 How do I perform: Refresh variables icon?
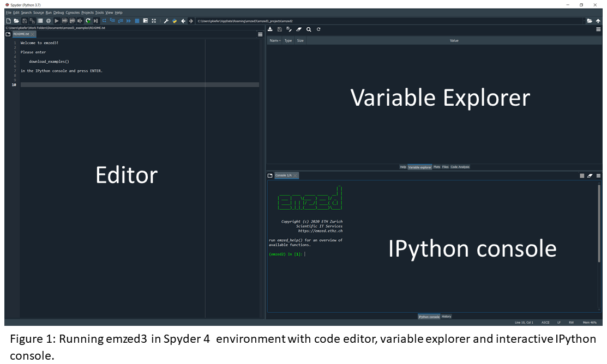318,29
